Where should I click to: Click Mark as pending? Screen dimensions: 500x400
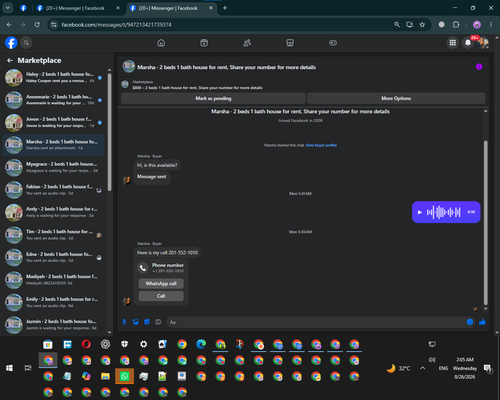click(213, 98)
